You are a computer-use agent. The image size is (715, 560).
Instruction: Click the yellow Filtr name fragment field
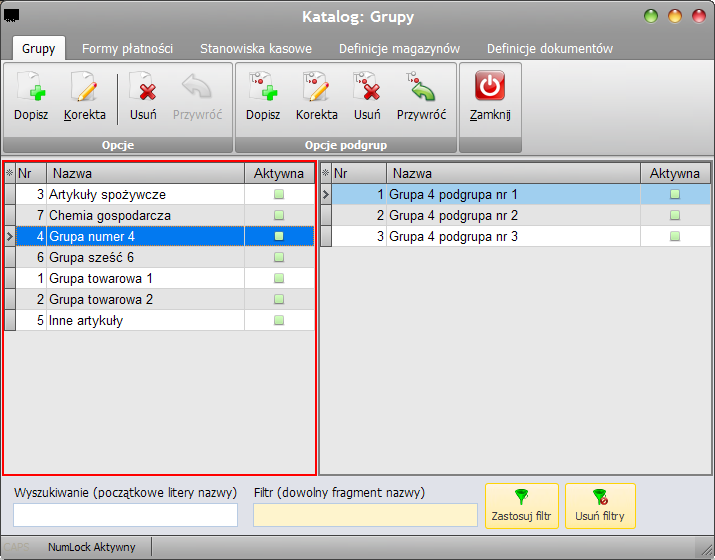point(365,515)
